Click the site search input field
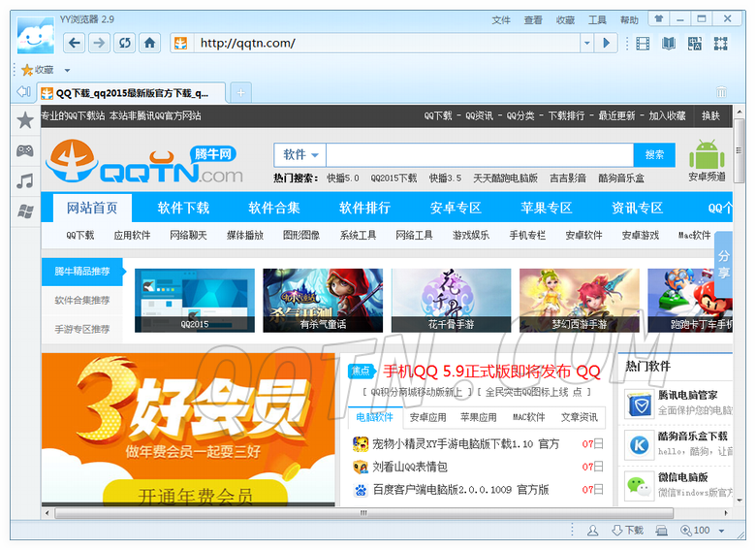The height and width of the screenshot is (550, 756). (x=480, y=154)
